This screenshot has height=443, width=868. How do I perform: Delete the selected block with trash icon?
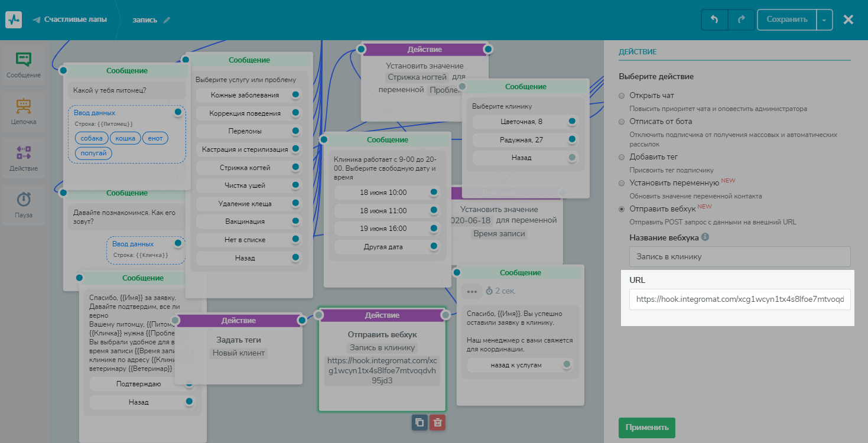click(437, 422)
